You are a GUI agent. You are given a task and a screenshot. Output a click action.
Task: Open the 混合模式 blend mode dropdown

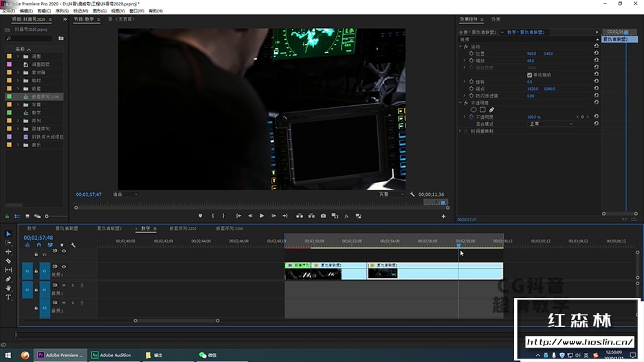coord(551,124)
